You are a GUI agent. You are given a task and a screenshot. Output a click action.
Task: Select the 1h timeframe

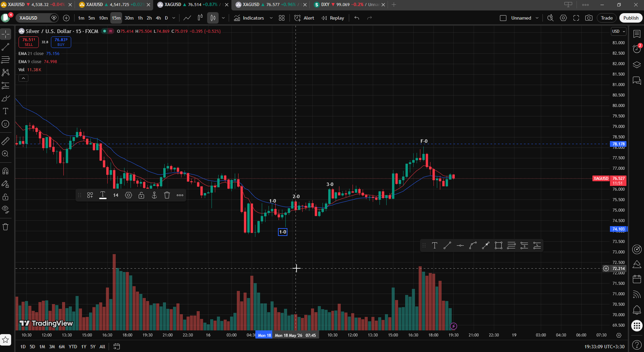140,18
